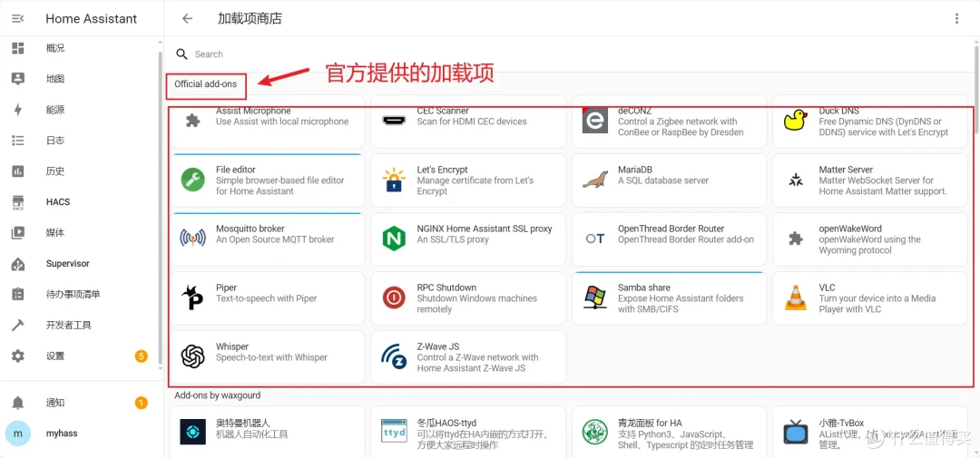Open the OpenThread Border Router card
Screen dimensions: 980x458
(x=669, y=239)
